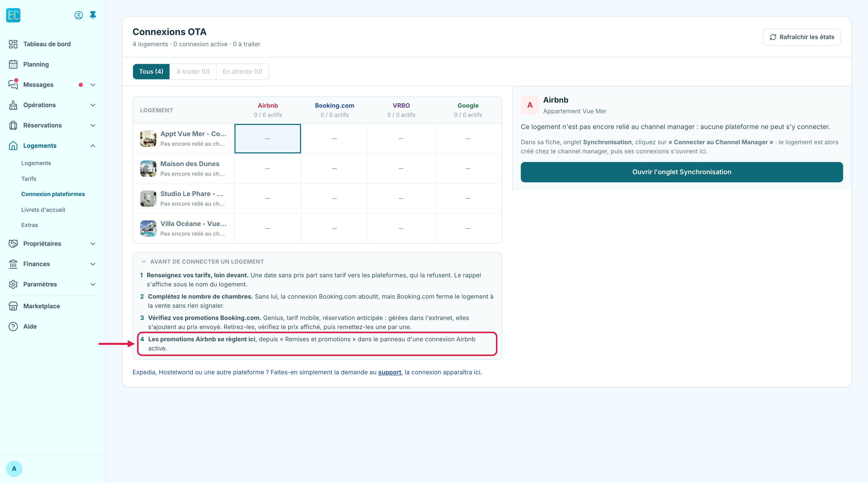Expand the Réservations menu chevron

pos(93,125)
